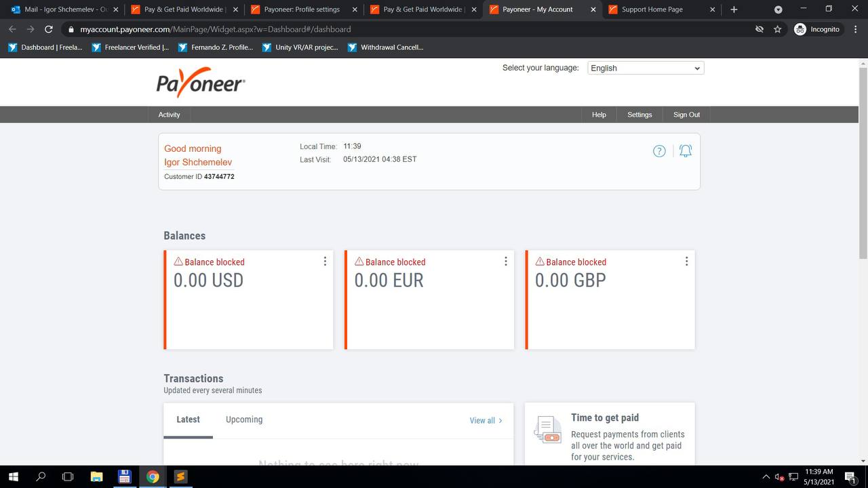The height and width of the screenshot is (488, 868).
Task: Click the third-party cookies blocked eye icon
Action: pos(760,29)
